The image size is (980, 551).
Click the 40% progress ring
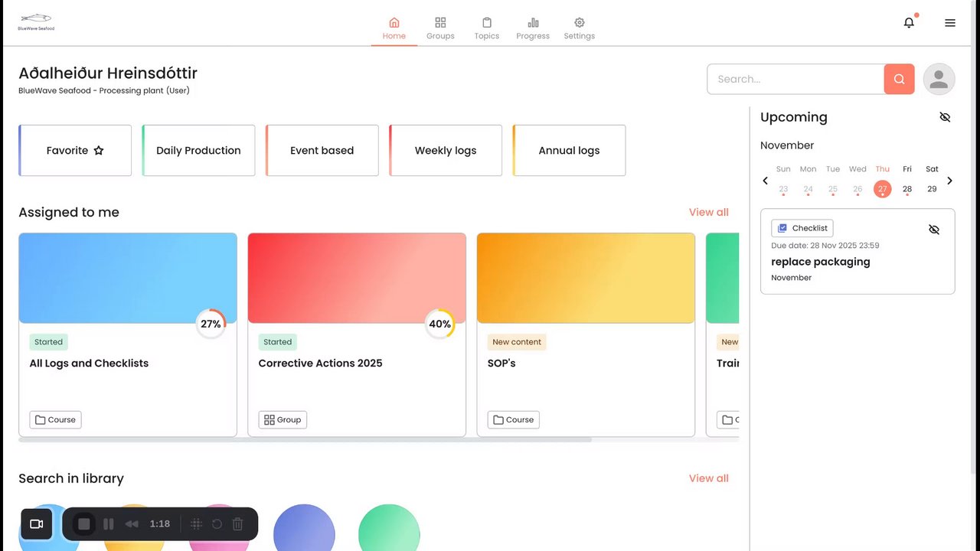[x=439, y=324]
